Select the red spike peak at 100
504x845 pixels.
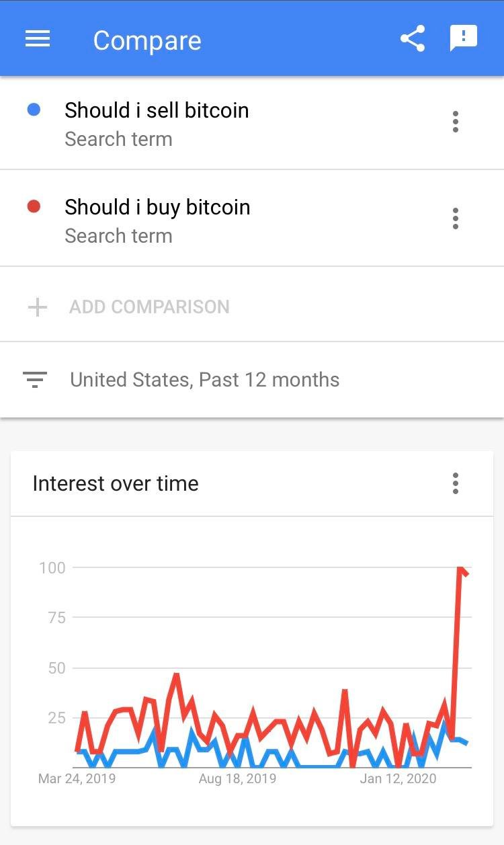(x=461, y=569)
